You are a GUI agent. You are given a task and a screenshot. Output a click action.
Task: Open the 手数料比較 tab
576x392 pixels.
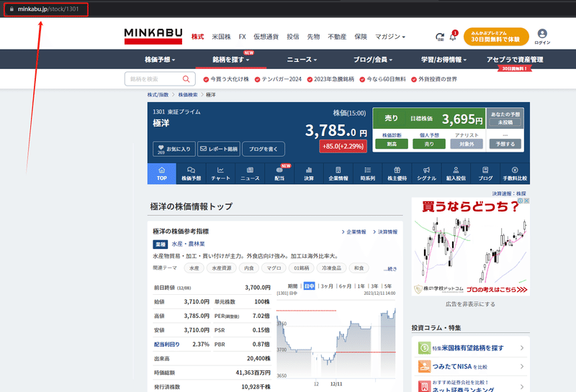click(x=515, y=173)
